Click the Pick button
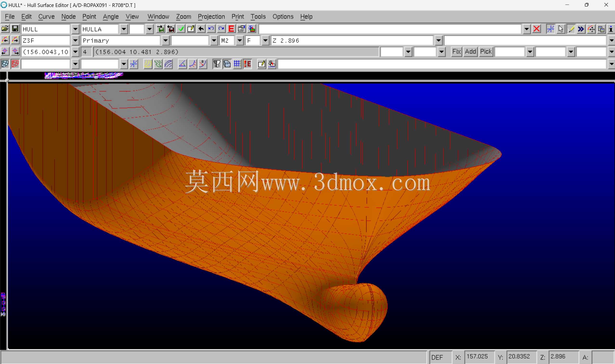Screen dimensions: 615x364 486,51
